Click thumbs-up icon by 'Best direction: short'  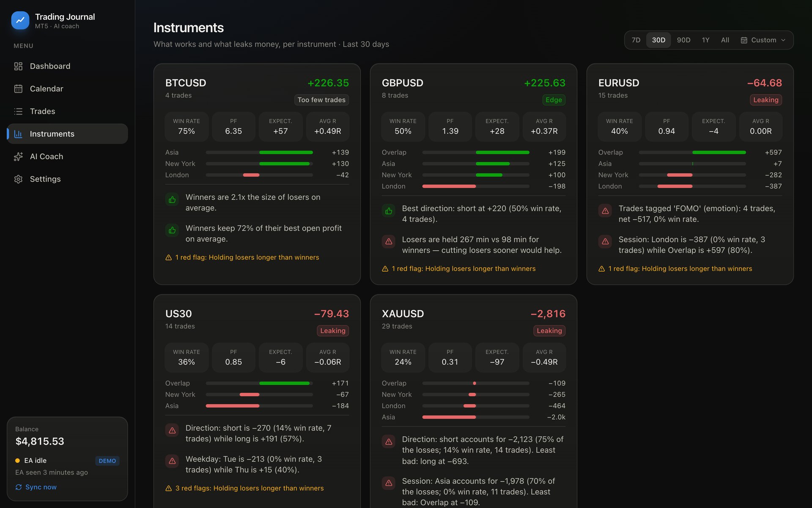(389, 211)
